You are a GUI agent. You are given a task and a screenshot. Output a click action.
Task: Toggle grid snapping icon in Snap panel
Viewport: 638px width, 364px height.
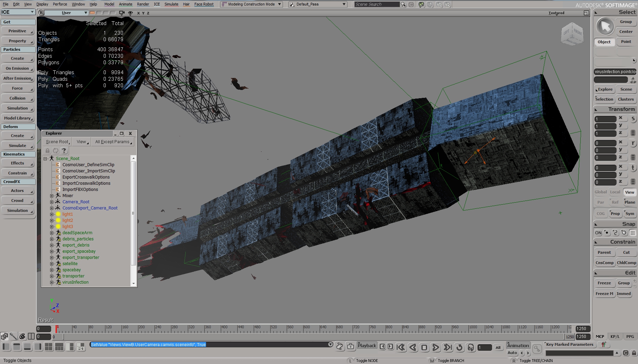coord(633,233)
